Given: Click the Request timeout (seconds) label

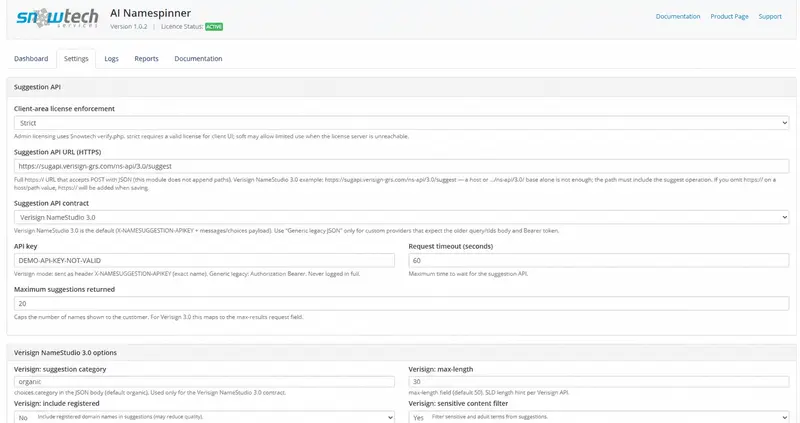Looking at the screenshot, I should tap(451, 246).
